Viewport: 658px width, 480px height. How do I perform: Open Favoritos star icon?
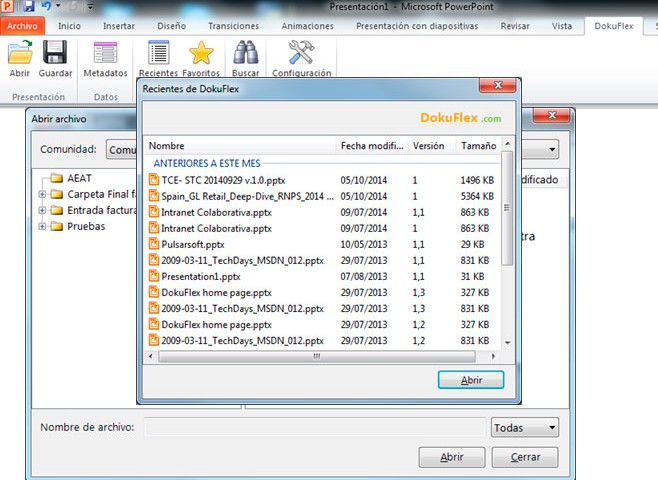point(201,53)
